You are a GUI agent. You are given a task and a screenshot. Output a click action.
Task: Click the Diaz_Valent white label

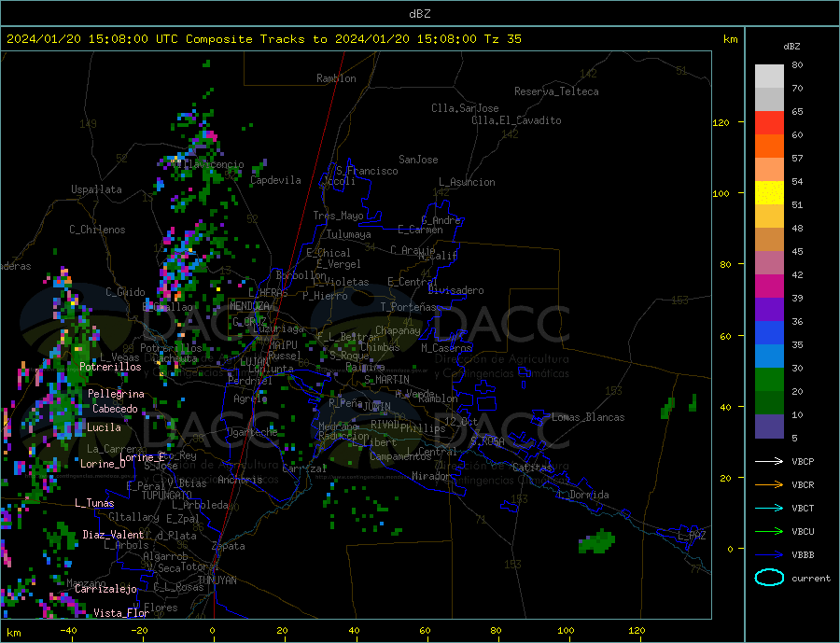tap(113, 535)
